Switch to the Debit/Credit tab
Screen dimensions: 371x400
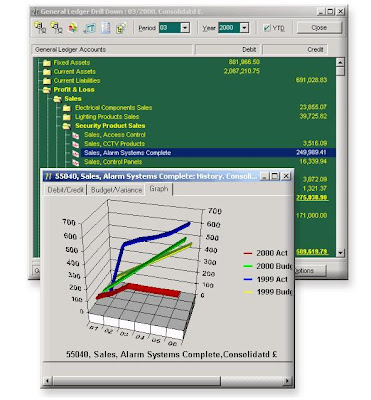(65, 190)
